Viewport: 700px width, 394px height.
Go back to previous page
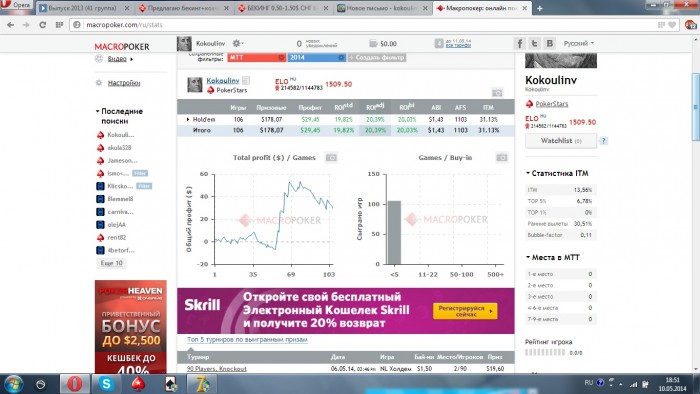coord(10,25)
